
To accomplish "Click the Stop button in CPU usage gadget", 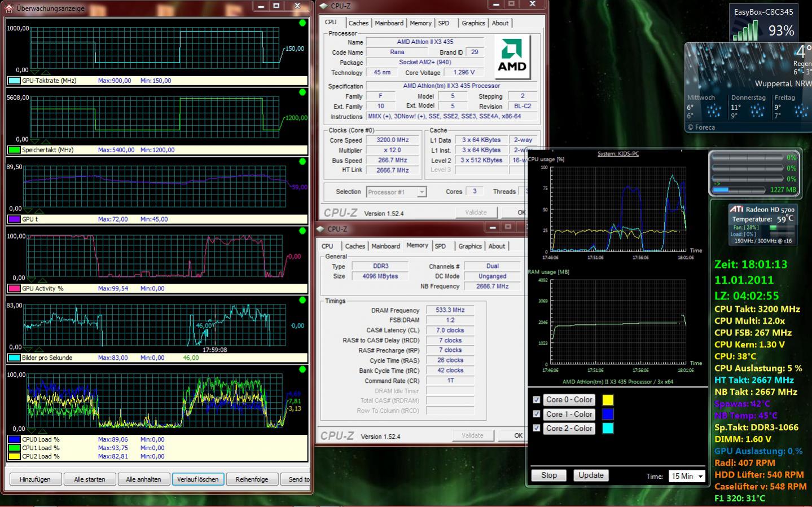I will (x=549, y=475).
